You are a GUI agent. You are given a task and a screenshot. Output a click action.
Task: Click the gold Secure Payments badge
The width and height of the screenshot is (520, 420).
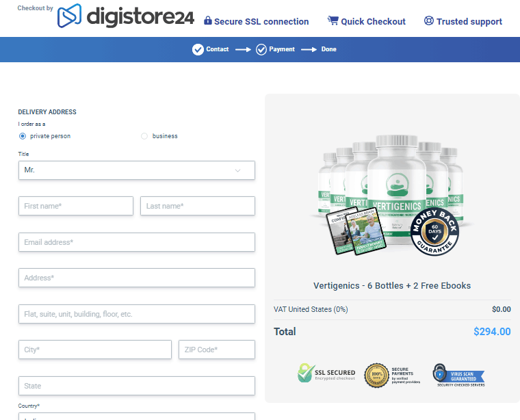pos(377,375)
